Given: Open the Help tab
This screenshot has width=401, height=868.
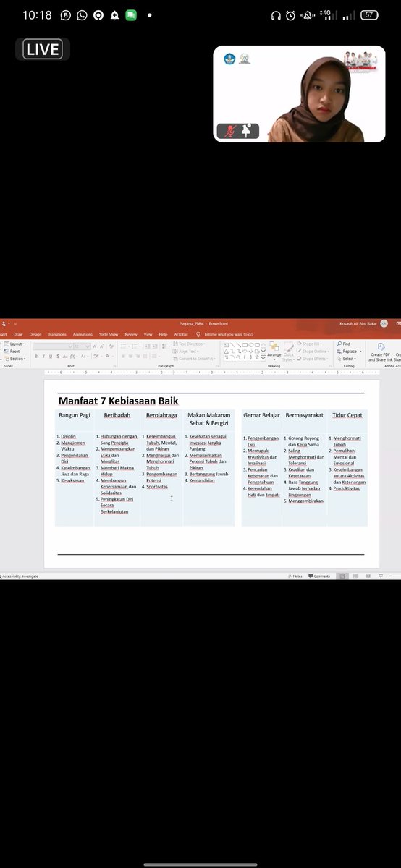Looking at the screenshot, I should coord(163,334).
